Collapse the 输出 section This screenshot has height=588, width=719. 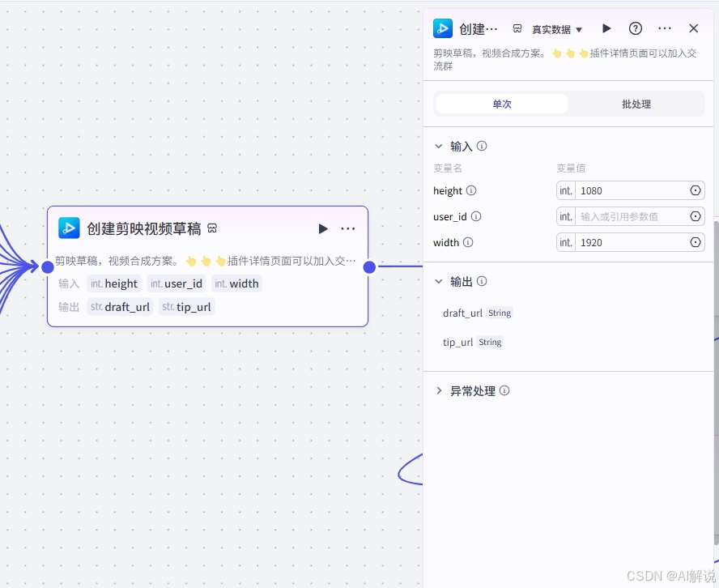click(x=438, y=281)
